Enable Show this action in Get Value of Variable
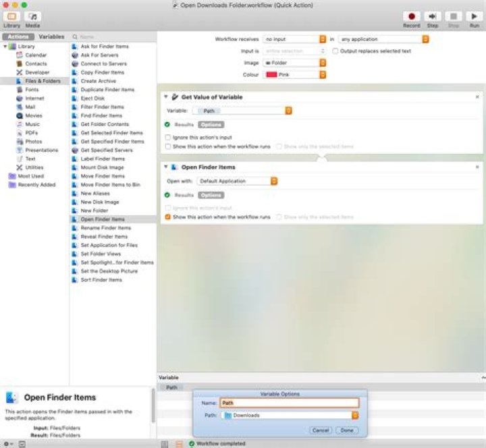The image size is (486, 448). pyautogui.click(x=167, y=146)
